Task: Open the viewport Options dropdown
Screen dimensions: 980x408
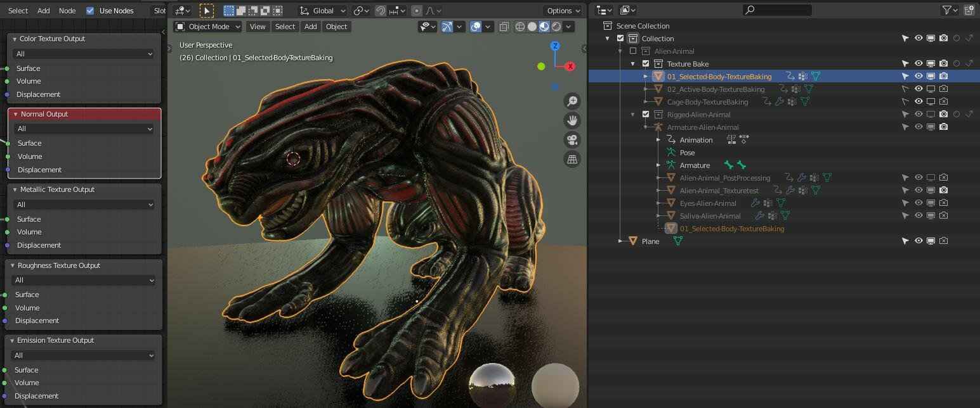Action: 563,11
